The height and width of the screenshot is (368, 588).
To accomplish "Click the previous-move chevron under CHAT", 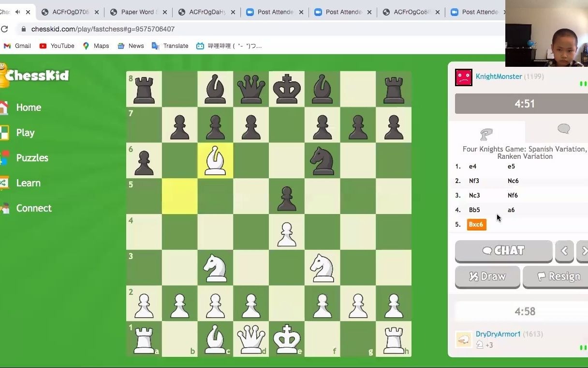I will click(564, 251).
